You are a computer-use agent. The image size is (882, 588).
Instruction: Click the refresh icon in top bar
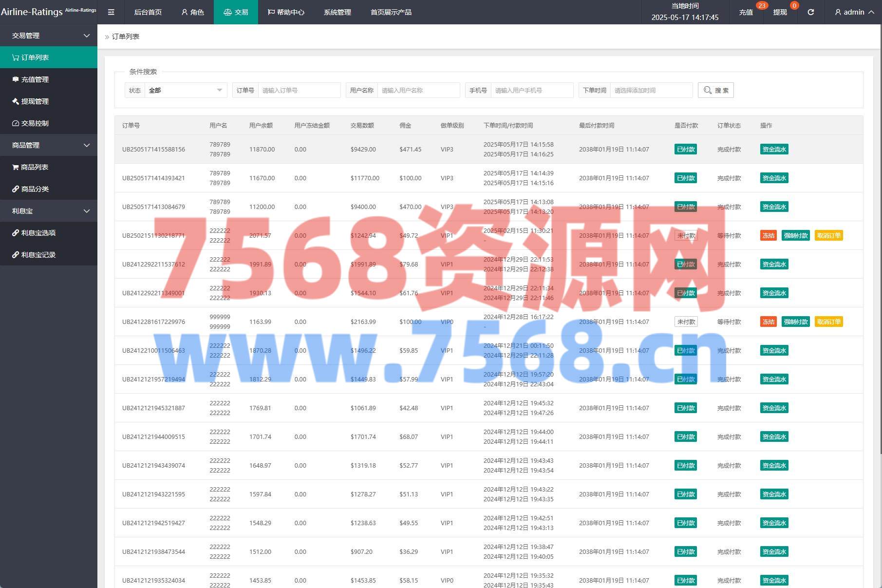point(810,12)
